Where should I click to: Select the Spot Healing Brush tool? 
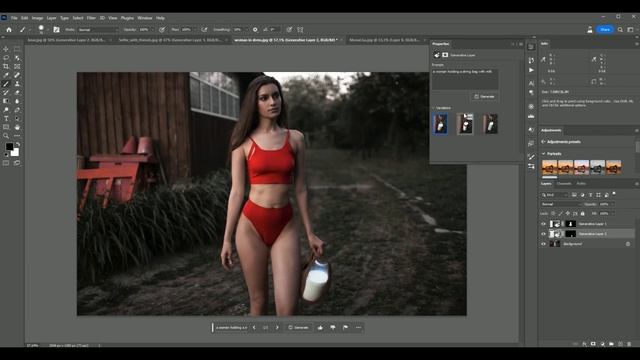pyautogui.click(x=17, y=75)
